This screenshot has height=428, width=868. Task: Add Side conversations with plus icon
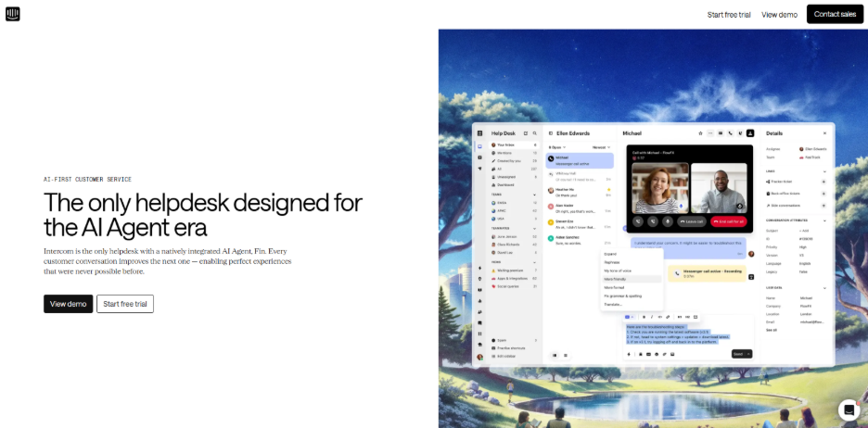(823, 205)
